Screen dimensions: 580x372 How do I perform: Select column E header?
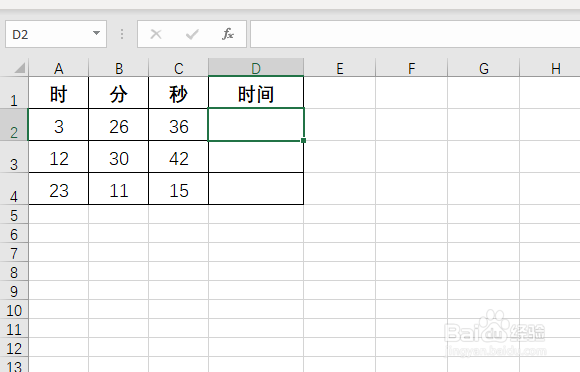[x=340, y=68]
